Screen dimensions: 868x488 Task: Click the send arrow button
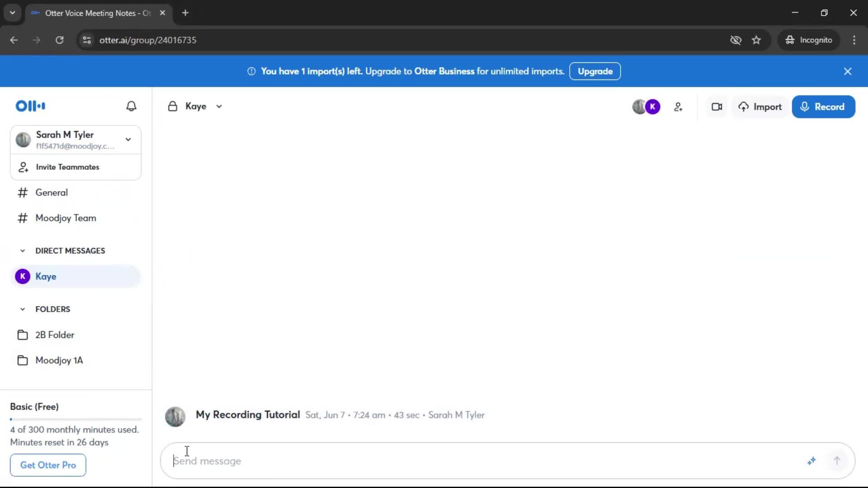837,461
